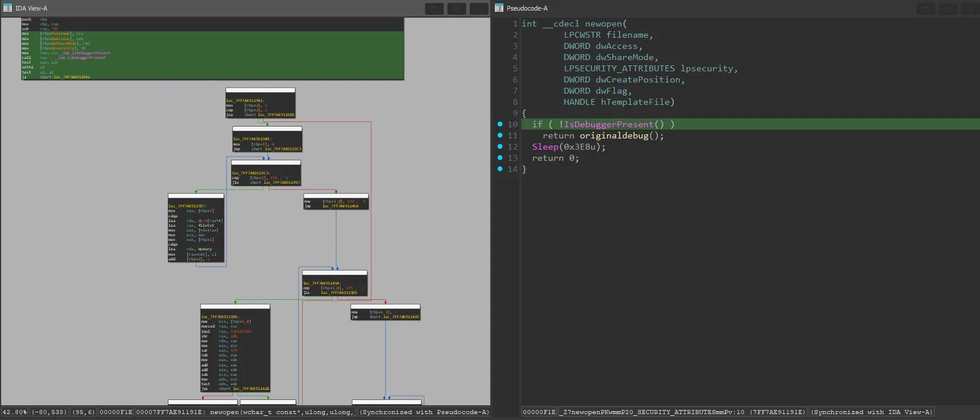Switch to the Pseudocode-A tab
Image resolution: width=980 pixels, height=420 pixels.
(x=527, y=8)
